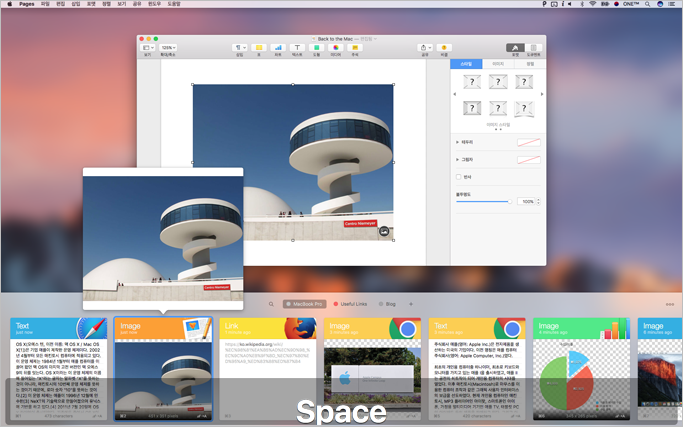Select the Chrome Text clipping card
This screenshot has width=683, height=427.
477,369
